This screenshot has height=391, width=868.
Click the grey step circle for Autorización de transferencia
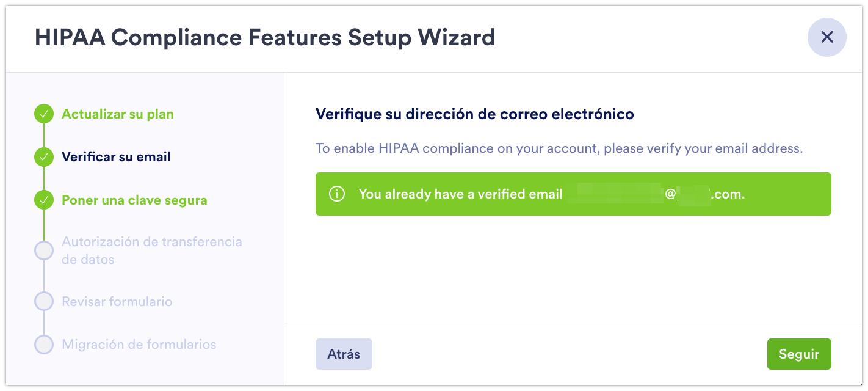click(44, 250)
